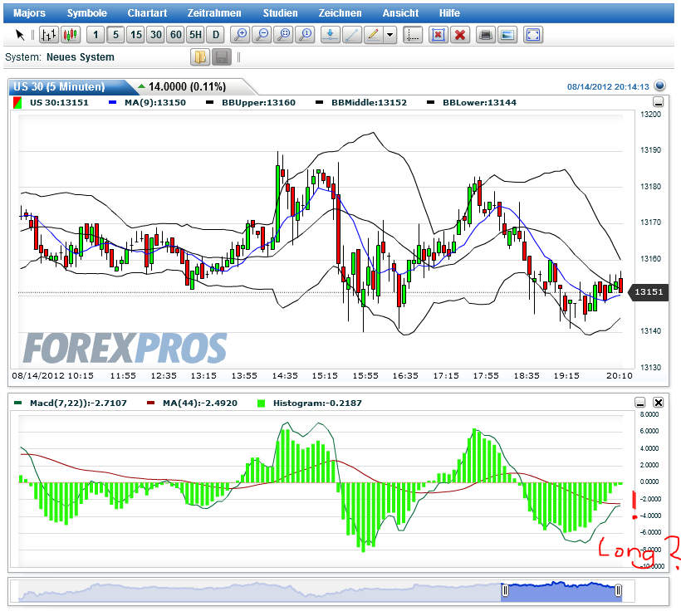The width and height of the screenshot is (681, 616).
Task: Click the reset zoom 1:1 magnifier
Action: click(x=306, y=35)
